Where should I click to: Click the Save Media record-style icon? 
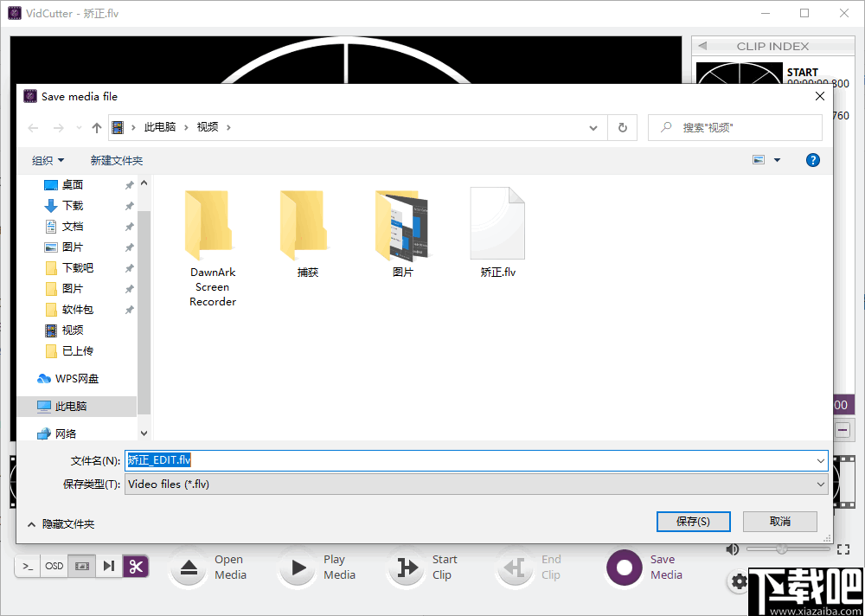point(624,568)
